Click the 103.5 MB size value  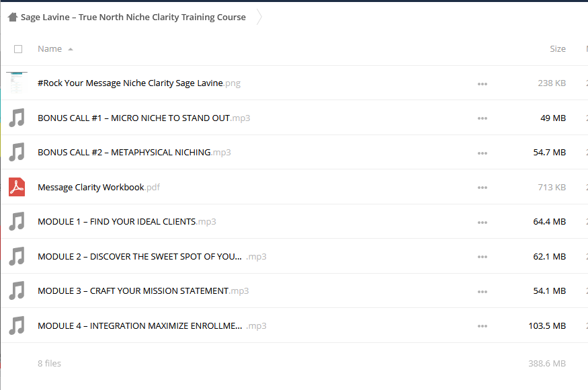pyautogui.click(x=547, y=326)
